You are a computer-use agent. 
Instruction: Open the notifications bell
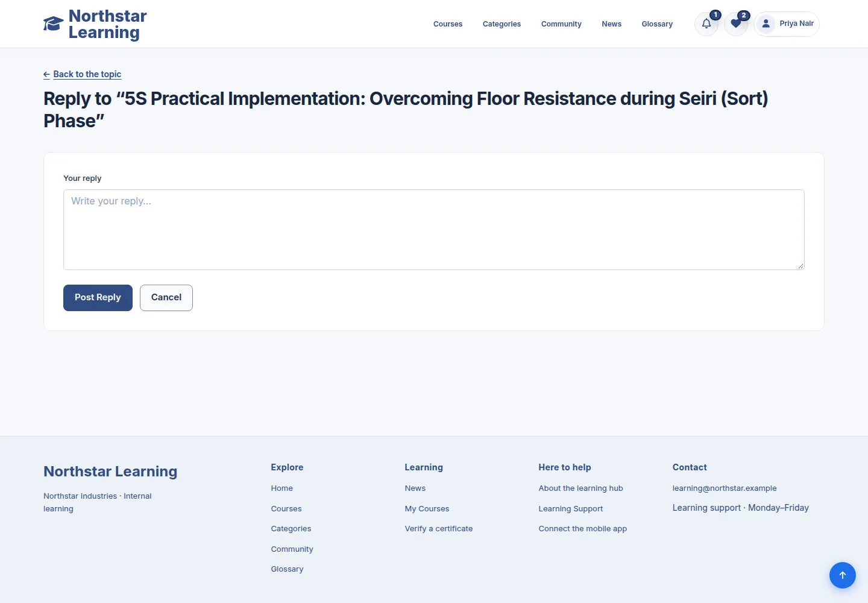tap(706, 24)
